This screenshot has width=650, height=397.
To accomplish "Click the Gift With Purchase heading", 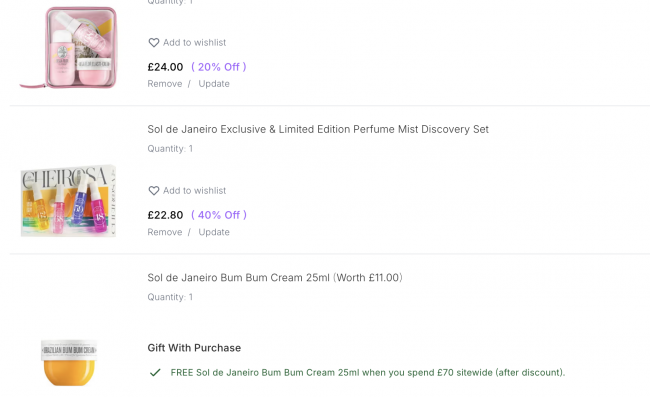I will click(194, 348).
